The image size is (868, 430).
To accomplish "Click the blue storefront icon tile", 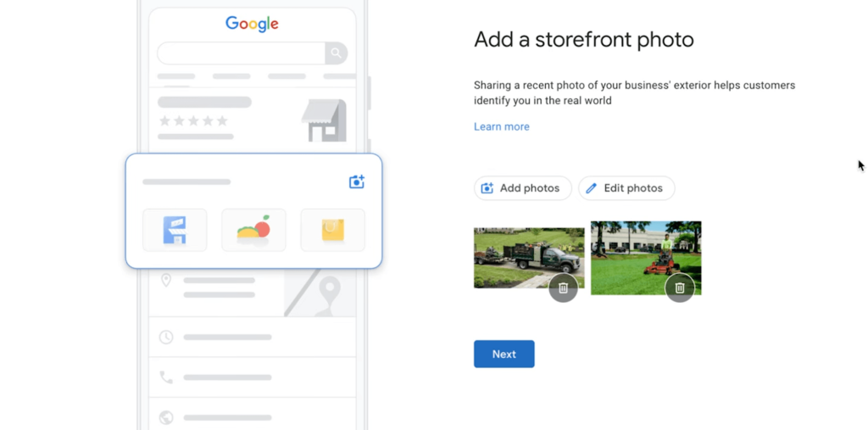I will pos(175,230).
